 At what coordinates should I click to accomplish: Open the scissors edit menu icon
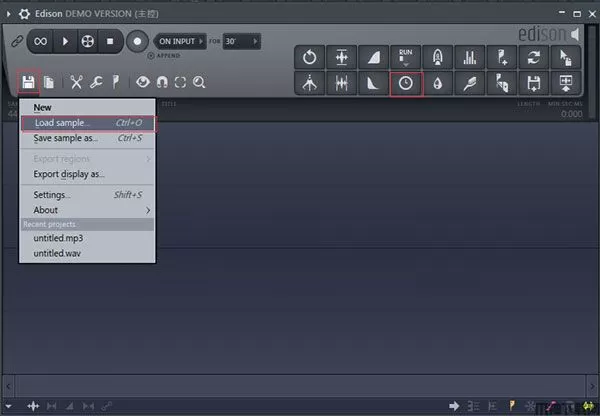point(76,82)
